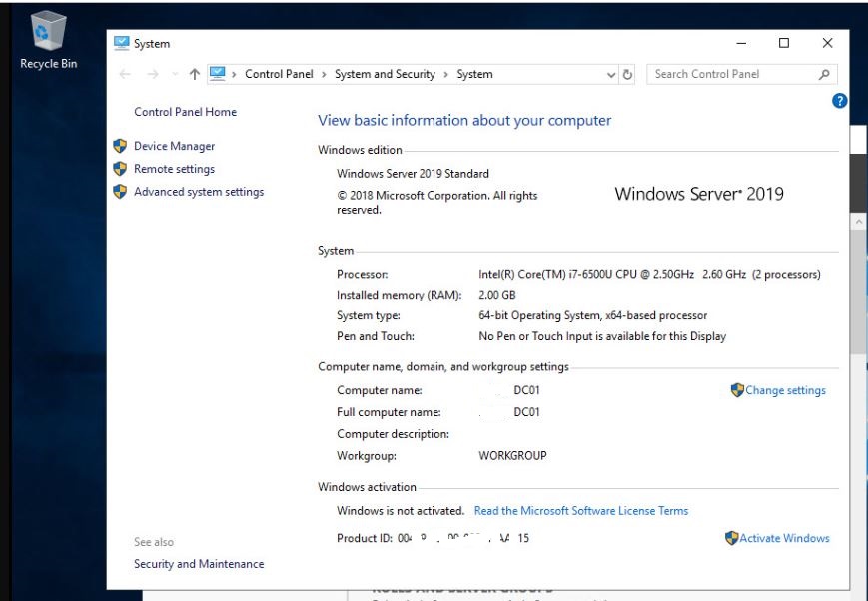Close the System window

(x=827, y=43)
